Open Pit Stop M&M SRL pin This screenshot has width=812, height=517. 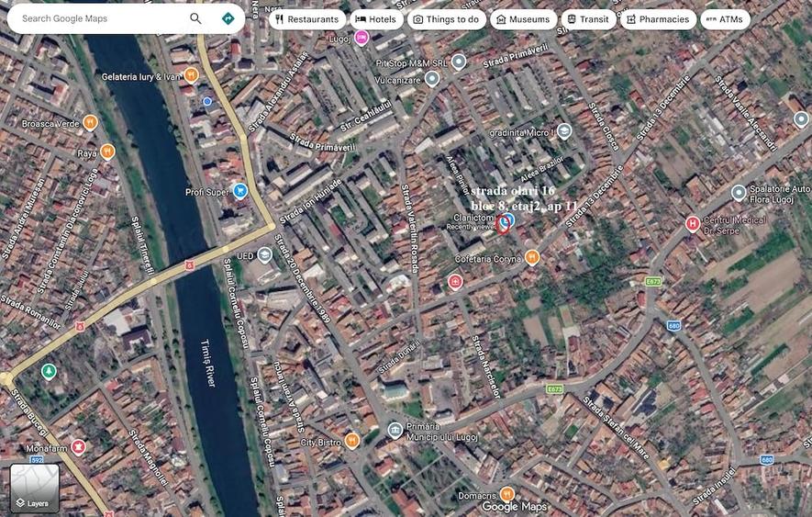459,62
